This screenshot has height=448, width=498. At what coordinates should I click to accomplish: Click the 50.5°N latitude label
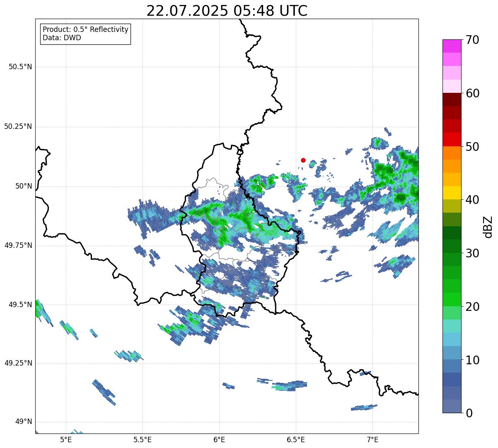pos(20,67)
